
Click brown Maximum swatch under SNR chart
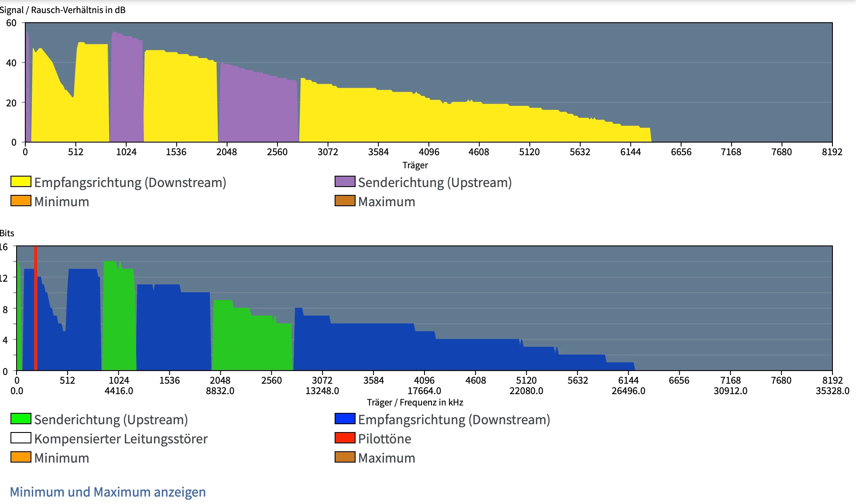[345, 201]
